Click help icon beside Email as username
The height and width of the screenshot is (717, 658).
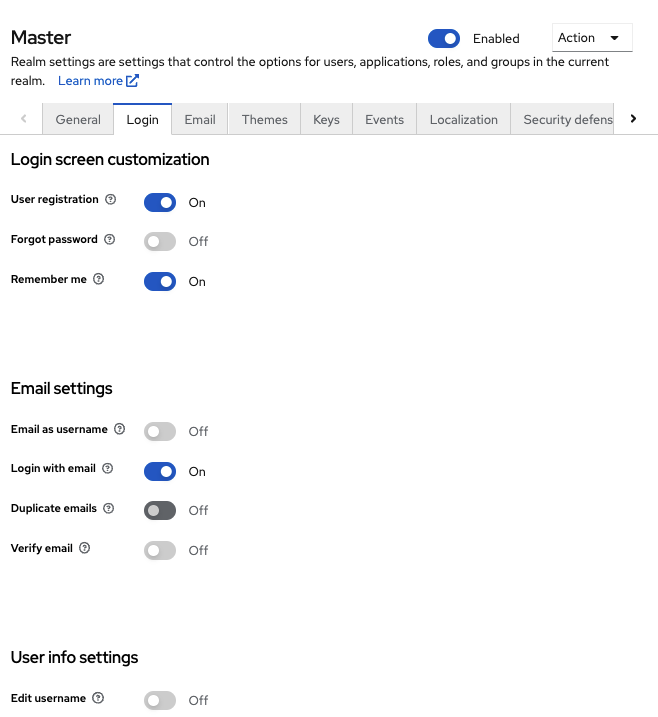point(120,429)
